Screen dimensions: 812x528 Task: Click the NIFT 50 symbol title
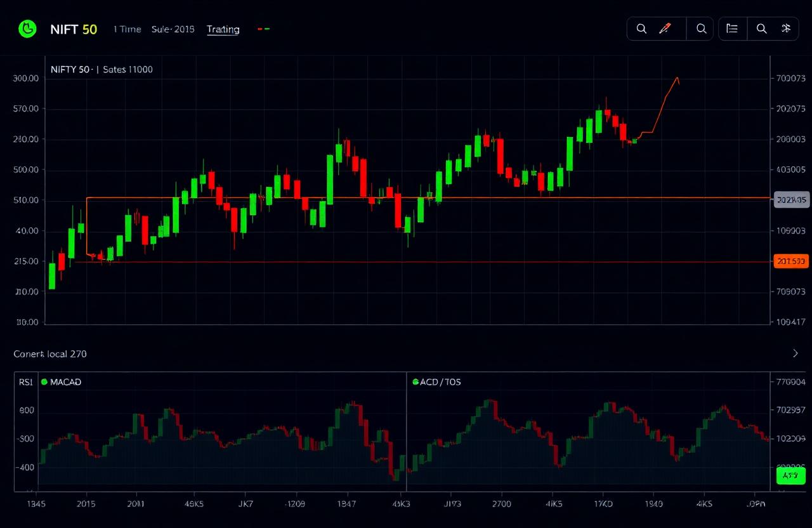tap(74, 29)
